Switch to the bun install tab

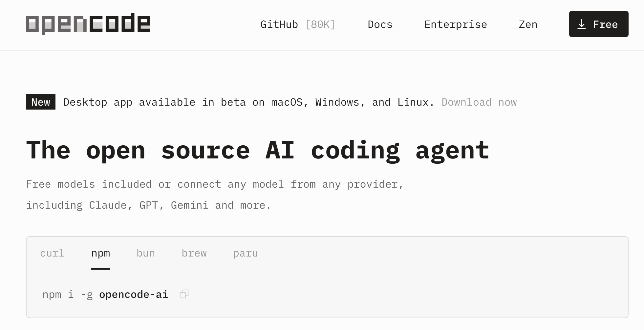click(x=145, y=253)
